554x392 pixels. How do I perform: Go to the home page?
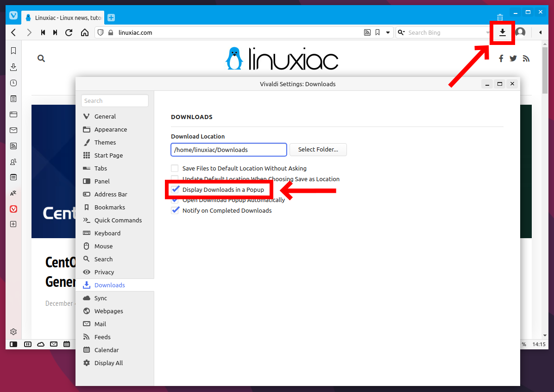pos(84,32)
